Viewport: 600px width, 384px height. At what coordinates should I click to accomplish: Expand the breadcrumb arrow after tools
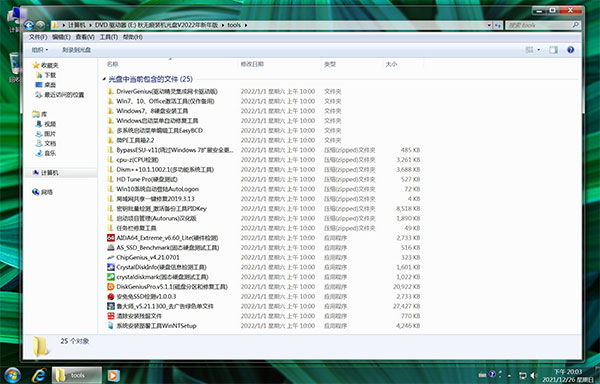tap(246, 25)
